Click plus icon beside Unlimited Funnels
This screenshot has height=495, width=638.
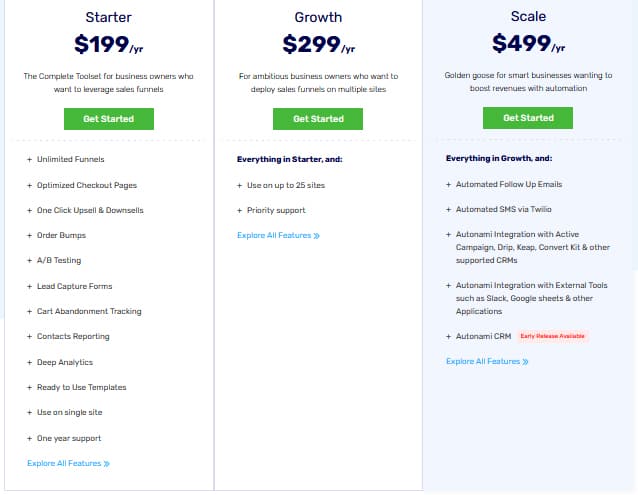pos(29,159)
